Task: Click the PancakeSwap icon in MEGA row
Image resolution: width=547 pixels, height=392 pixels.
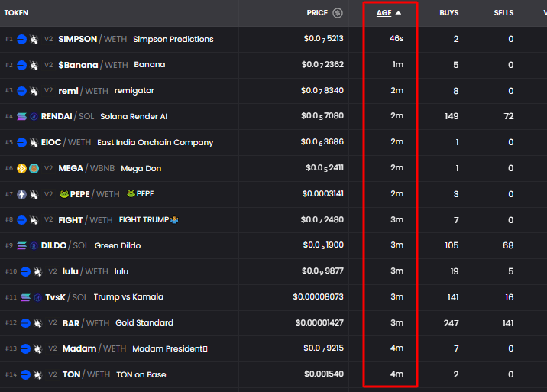Action: pos(34,168)
